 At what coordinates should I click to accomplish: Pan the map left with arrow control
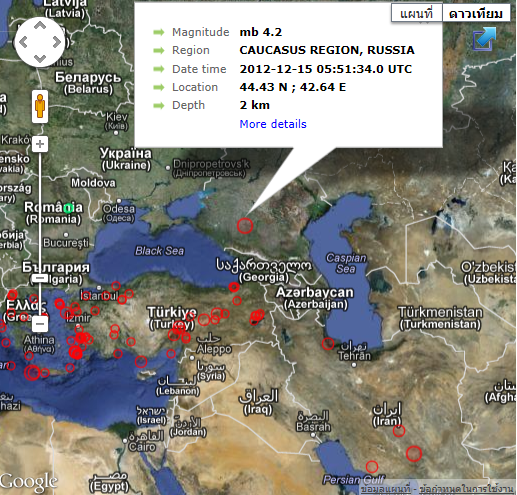coord(23,42)
